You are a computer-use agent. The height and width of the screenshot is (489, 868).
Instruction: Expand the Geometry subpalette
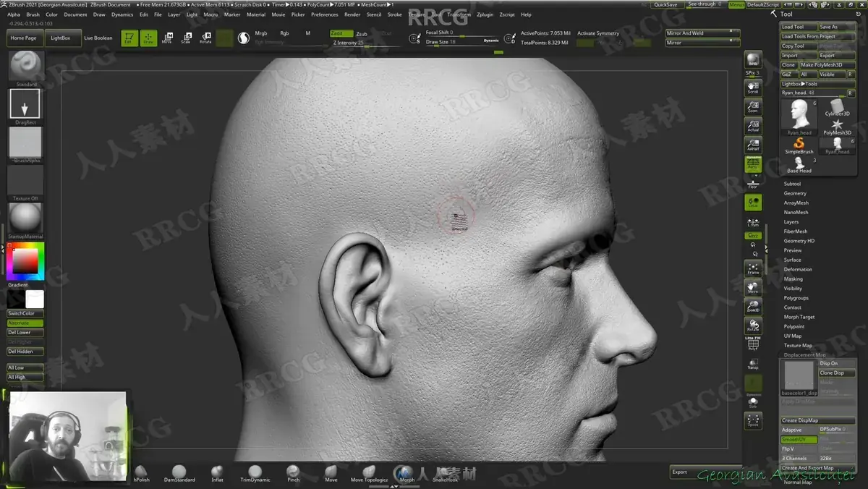click(795, 193)
